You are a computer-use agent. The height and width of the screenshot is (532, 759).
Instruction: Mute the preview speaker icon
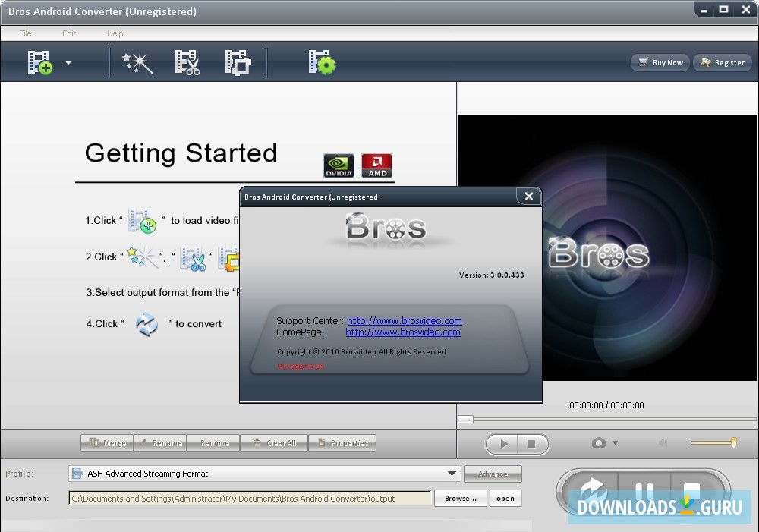(x=663, y=443)
